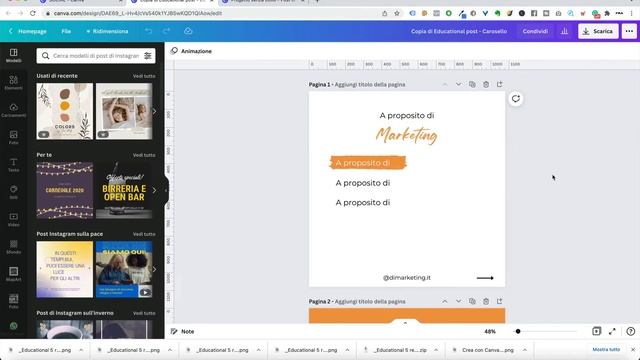640x360 pixels.
Task: Click Vedi tutto for Per te
Action: click(144, 155)
